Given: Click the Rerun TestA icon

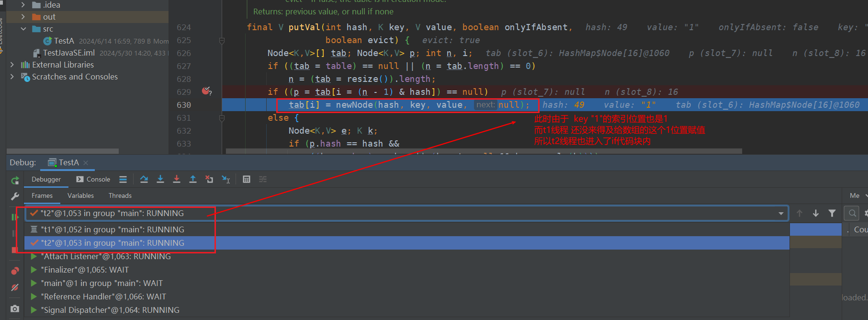Looking at the screenshot, I should [15, 181].
